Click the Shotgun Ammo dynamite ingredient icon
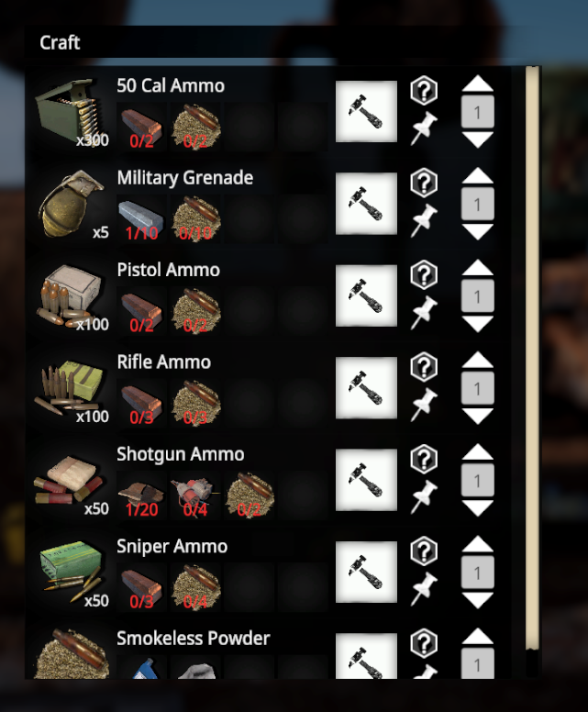 click(x=195, y=495)
